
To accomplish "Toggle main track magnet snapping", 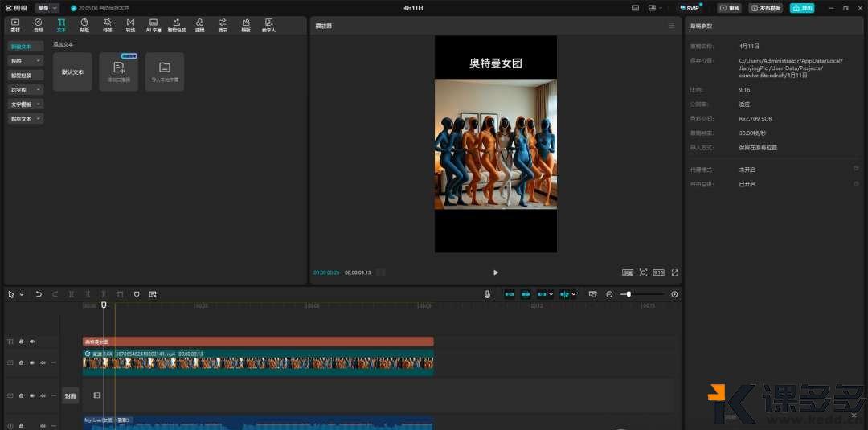I will pyautogui.click(x=510, y=294).
